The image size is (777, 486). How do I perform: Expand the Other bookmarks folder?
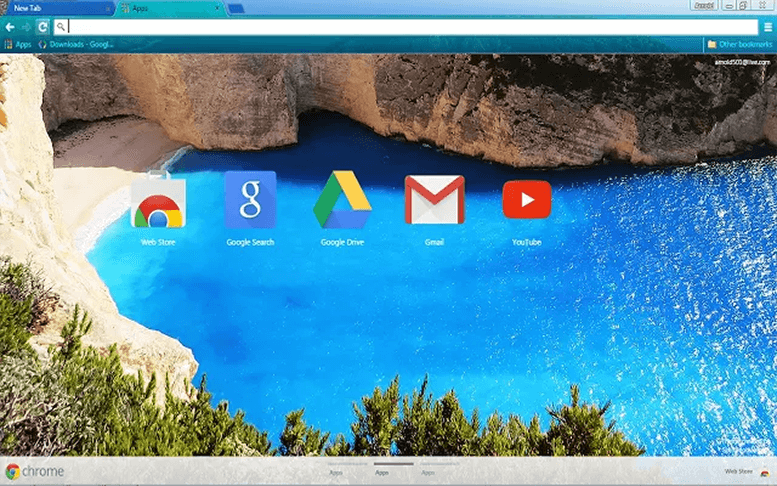click(739, 44)
